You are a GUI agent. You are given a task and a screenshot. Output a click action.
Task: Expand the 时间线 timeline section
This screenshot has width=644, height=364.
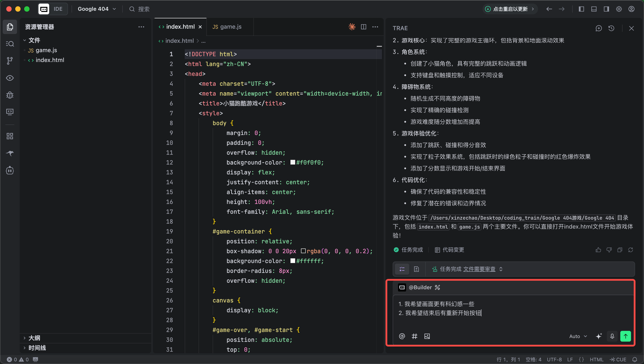[37, 348]
